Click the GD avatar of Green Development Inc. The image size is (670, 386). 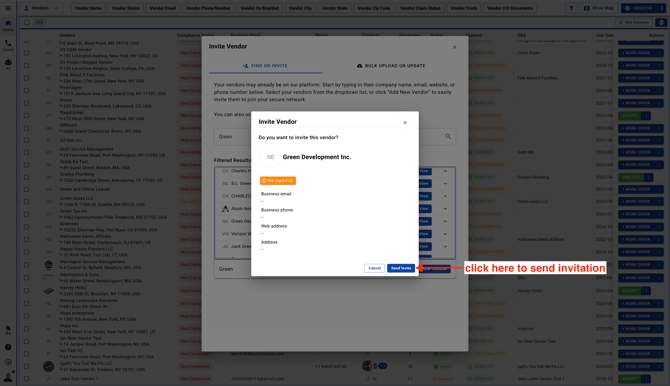click(x=270, y=157)
